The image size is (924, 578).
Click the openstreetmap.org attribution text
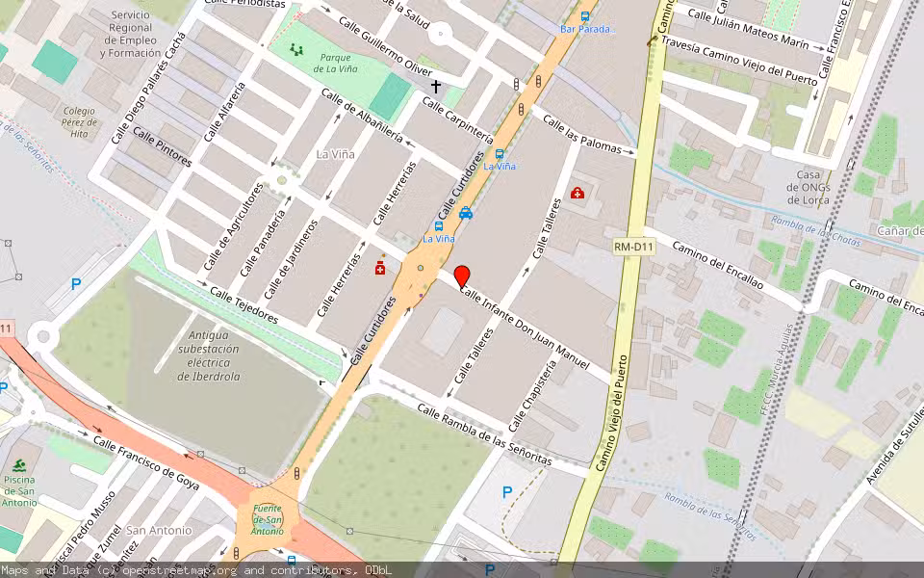coord(181,570)
